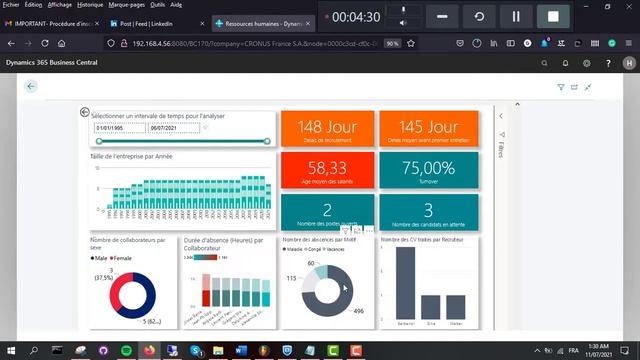640x360 pixels.
Task: Click Dynamics 365 Business Central title
Action: click(x=51, y=62)
